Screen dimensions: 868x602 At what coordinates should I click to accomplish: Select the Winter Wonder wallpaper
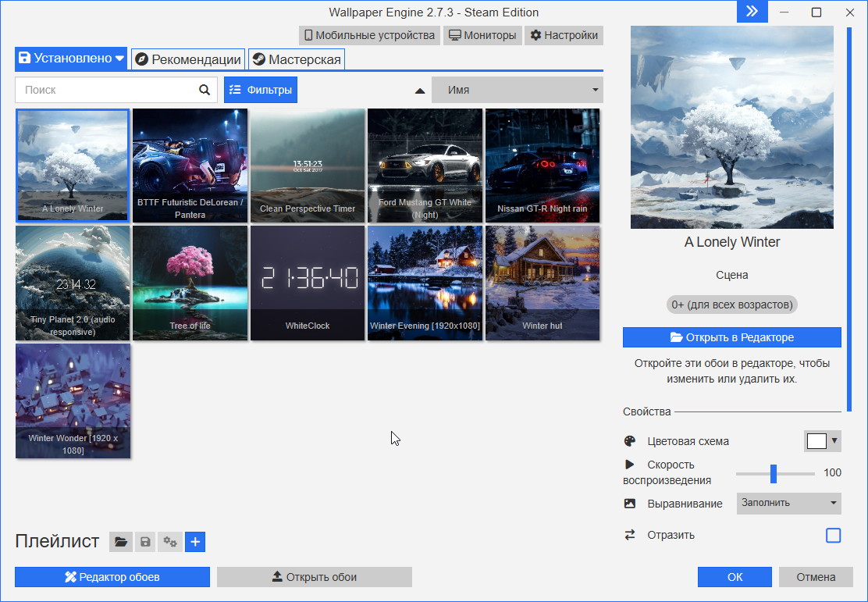[73, 401]
